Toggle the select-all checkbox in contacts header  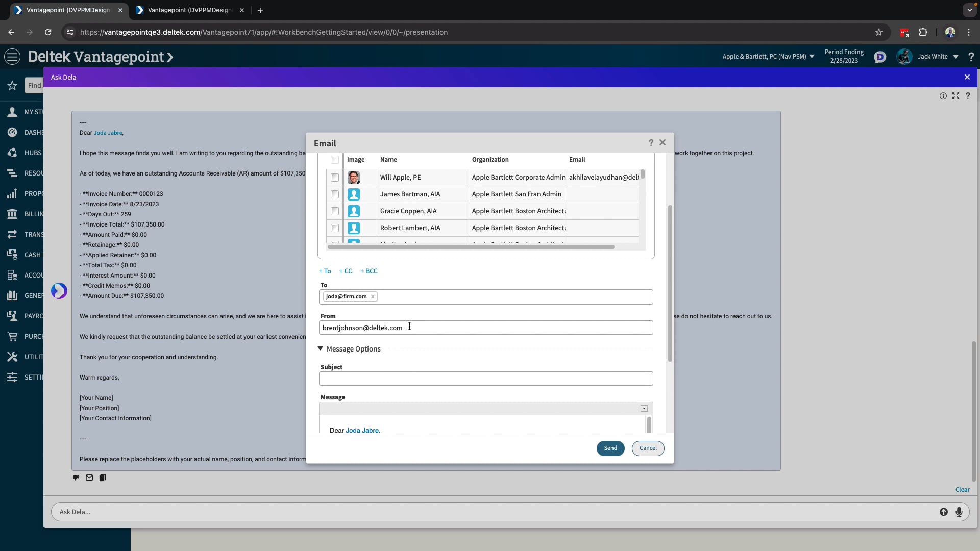click(x=335, y=160)
